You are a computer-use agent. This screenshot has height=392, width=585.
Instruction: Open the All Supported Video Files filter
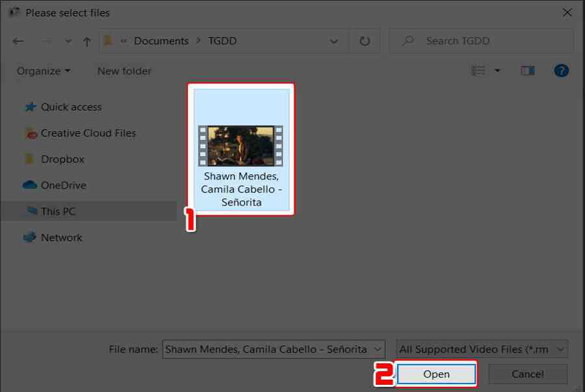pos(482,349)
